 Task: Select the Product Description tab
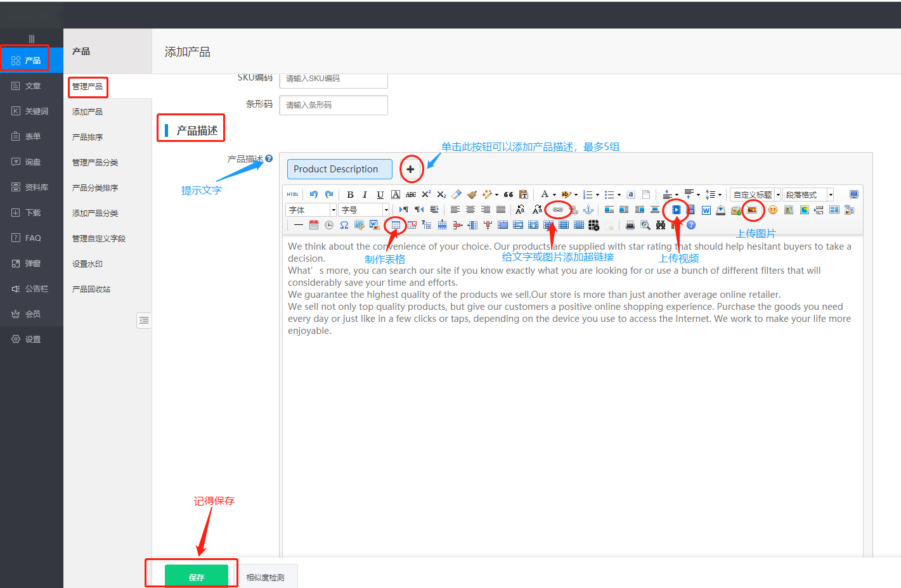coord(339,169)
